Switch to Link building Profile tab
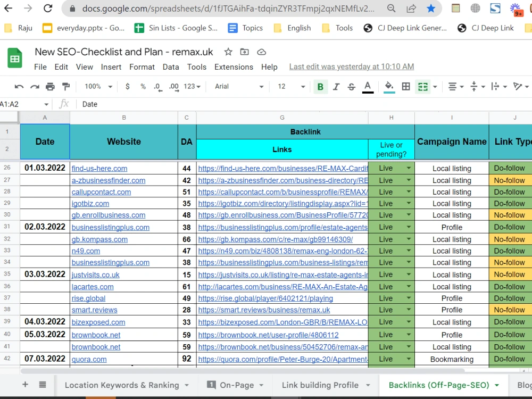This screenshot has width=532, height=399. pos(320,385)
